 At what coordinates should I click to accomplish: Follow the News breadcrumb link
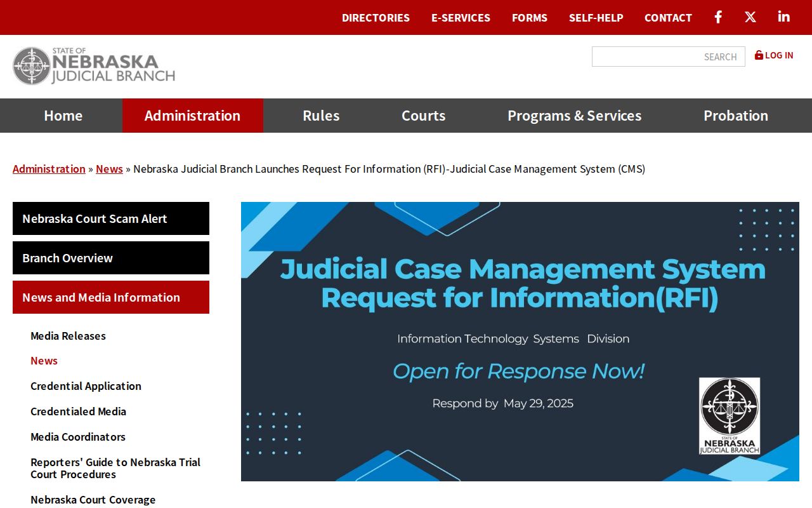point(109,169)
